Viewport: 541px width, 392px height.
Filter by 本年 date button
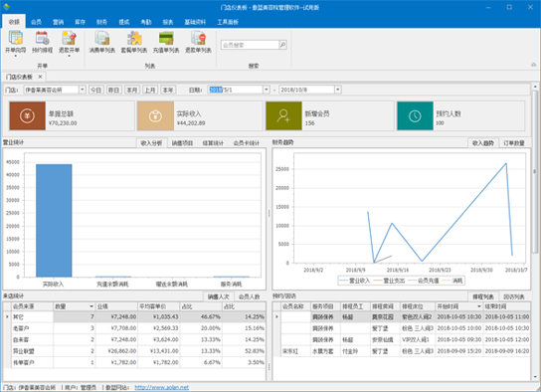click(x=168, y=90)
